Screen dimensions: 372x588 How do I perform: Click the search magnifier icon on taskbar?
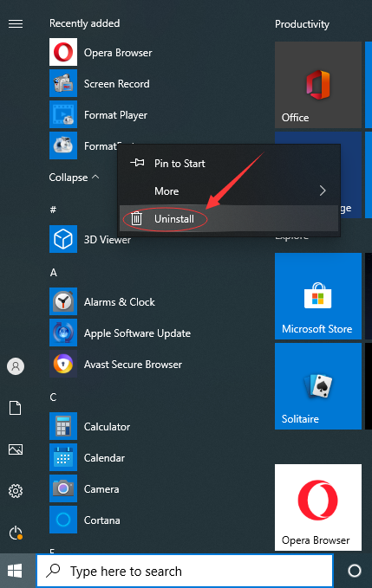coord(53,571)
